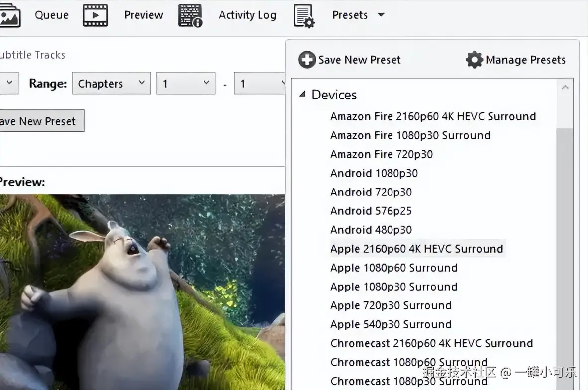This screenshot has width=588, height=390.
Task: Select Apple 1080p60 Surround preset
Action: [394, 268]
